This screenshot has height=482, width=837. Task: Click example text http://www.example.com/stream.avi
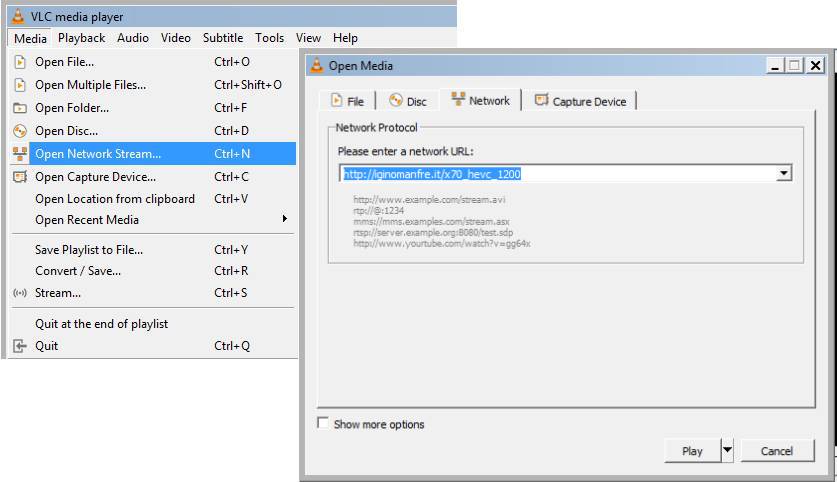coord(429,200)
